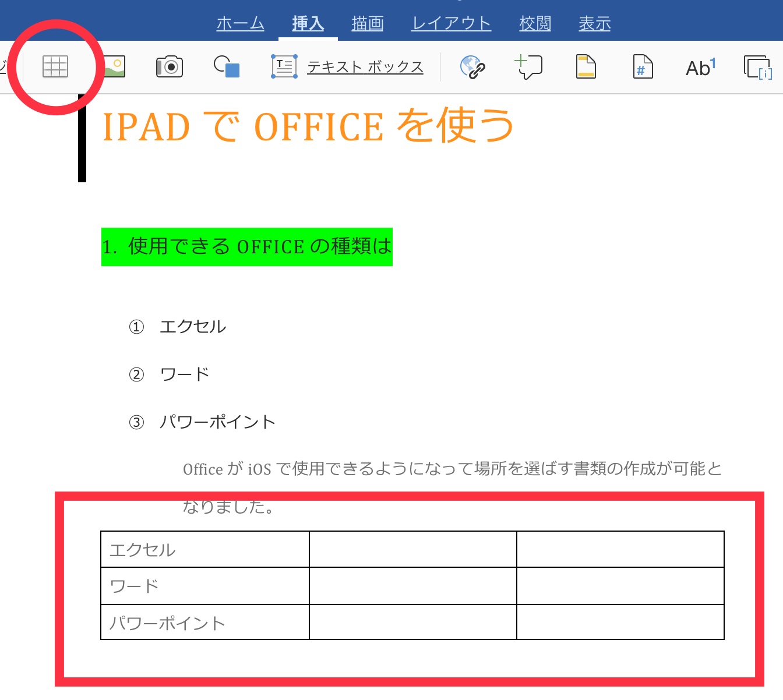Click the テキスト ボックス label
The width and height of the screenshot is (783, 700).
click(365, 67)
